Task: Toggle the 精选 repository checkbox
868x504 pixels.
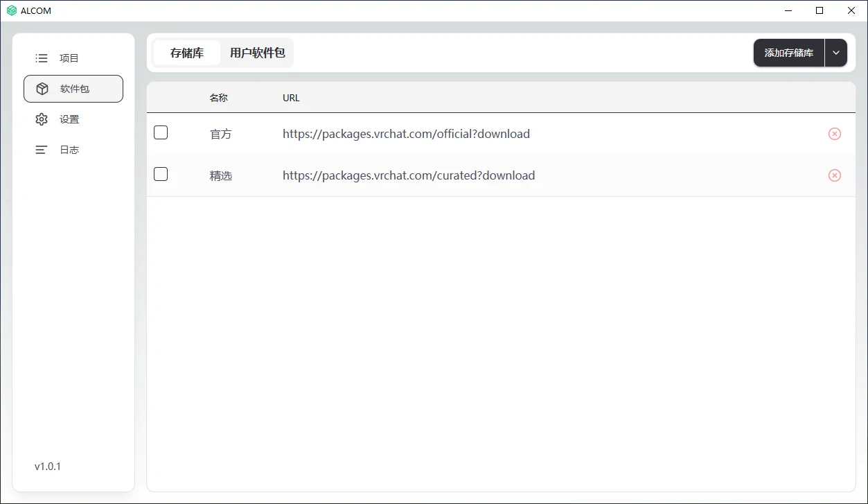Action: pos(161,174)
